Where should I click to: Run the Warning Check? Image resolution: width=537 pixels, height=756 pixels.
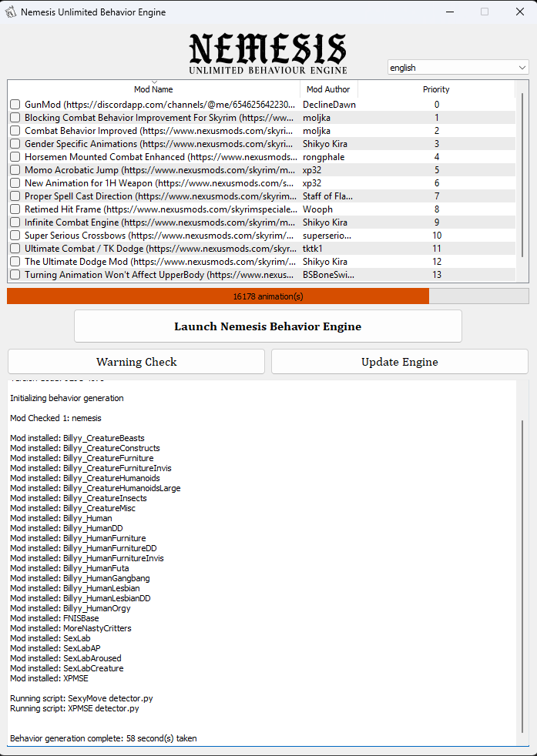[x=136, y=362]
